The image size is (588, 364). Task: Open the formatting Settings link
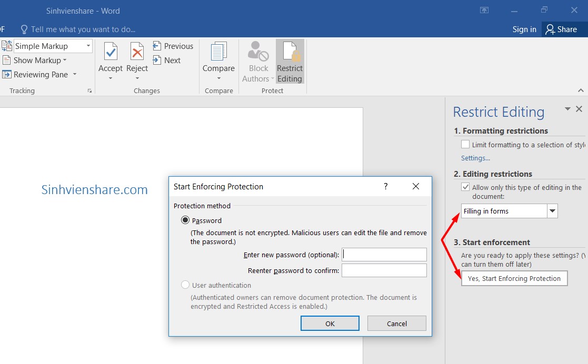tap(475, 158)
